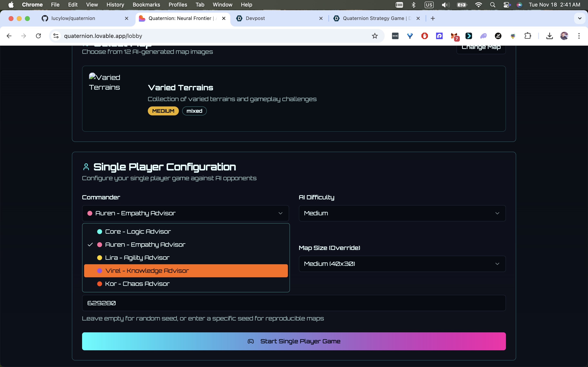Click Start Single Player Game button
The image size is (588, 367).
294,341
